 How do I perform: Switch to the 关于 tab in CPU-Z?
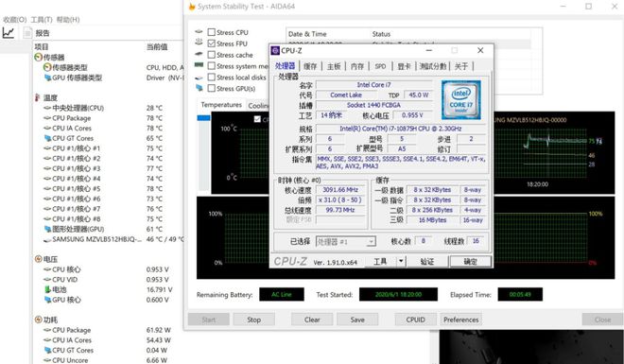[461, 66]
